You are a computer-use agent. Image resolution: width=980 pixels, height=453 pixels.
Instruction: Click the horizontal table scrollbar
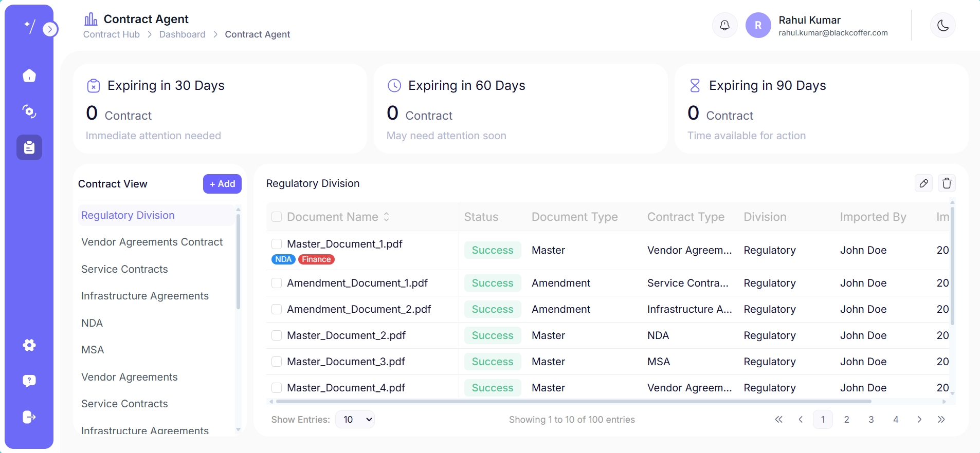[x=573, y=402]
